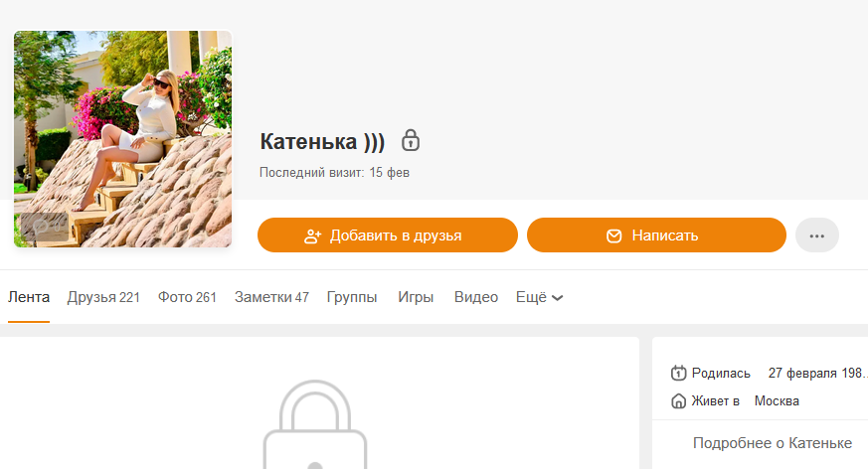The height and width of the screenshot is (469, 868).
Task: Open the profile photo thumbnail
Action: point(123,139)
